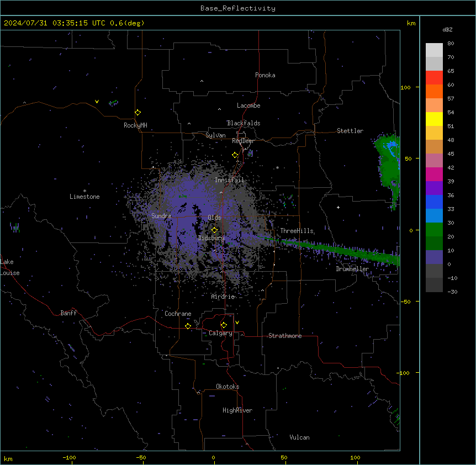Click the RockyMH label

[x=135, y=125]
